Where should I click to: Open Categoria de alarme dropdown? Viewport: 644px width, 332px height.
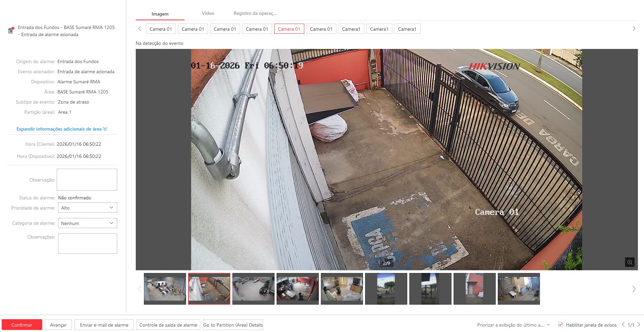click(x=87, y=223)
